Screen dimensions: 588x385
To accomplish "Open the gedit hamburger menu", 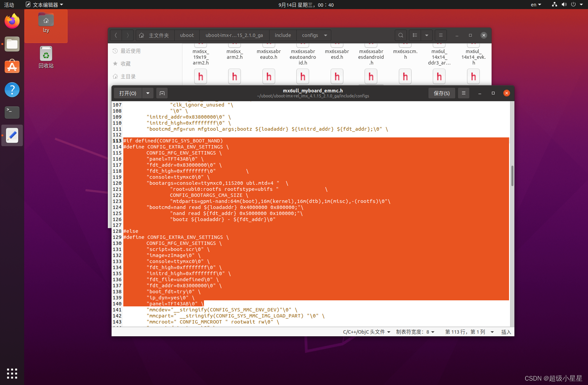I will click(464, 93).
